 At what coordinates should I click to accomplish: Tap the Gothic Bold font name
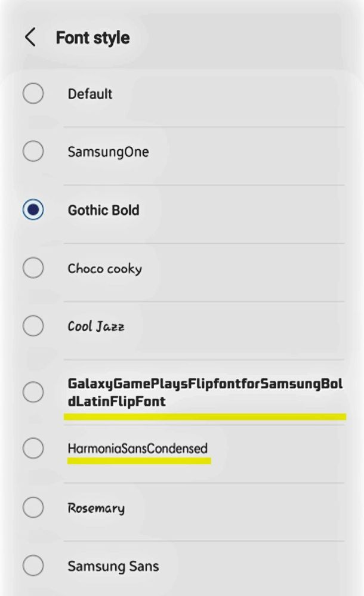[x=103, y=210]
